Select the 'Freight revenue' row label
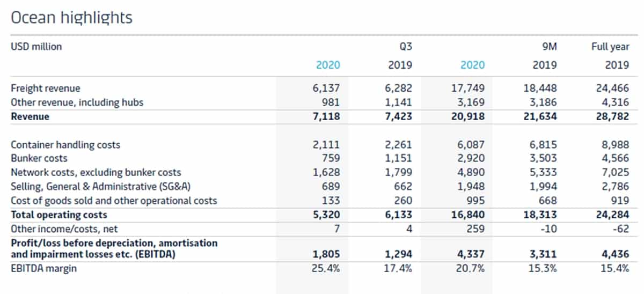The width and height of the screenshot is (644, 294). tap(45, 88)
